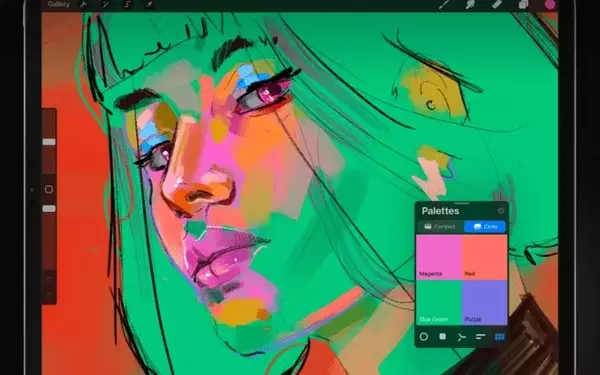Activate the Transform arrow tool

pos(149,4)
